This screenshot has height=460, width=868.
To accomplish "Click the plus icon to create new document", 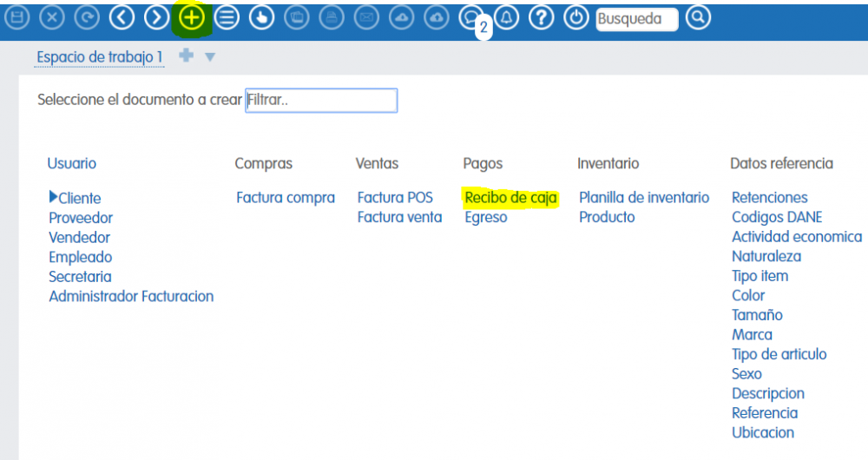I will (x=192, y=17).
